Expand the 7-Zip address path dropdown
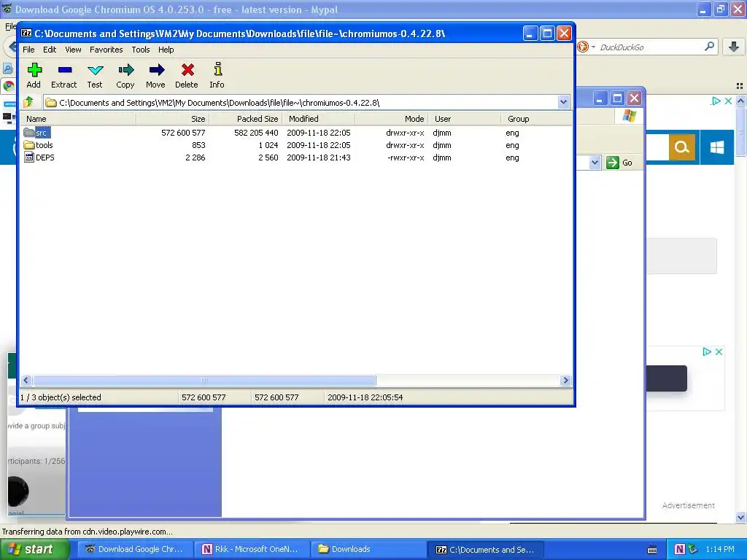747x560 pixels. [564, 102]
